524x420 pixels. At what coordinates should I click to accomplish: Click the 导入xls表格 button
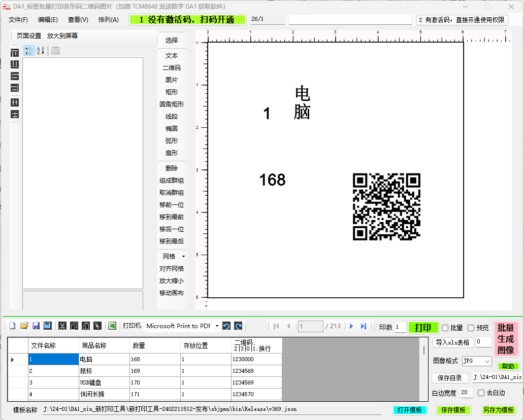452,342
